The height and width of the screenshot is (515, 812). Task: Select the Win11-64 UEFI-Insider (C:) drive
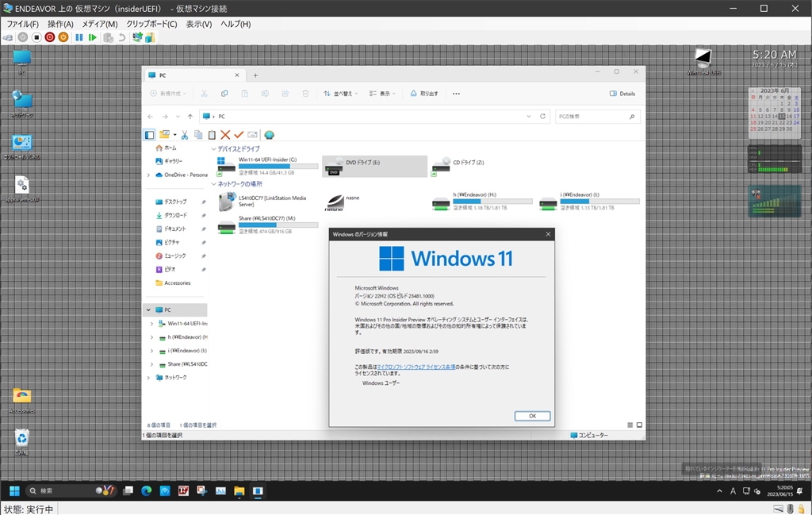click(x=268, y=167)
